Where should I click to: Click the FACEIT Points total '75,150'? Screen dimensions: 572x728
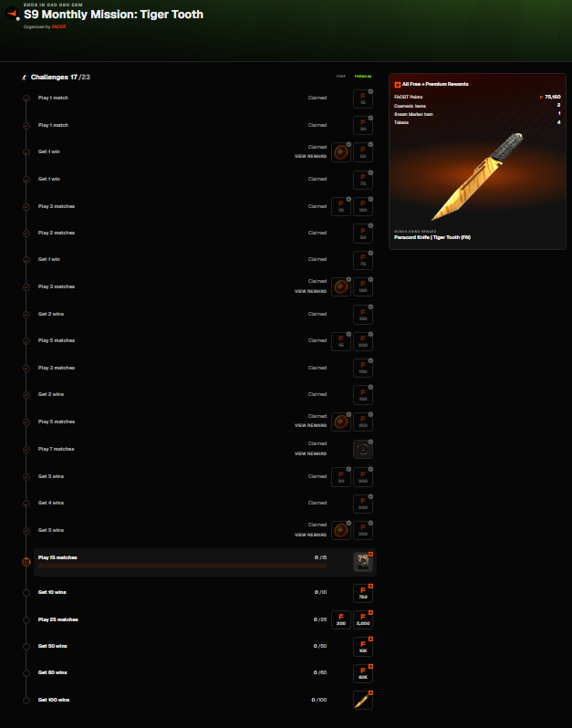(x=553, y=97)
